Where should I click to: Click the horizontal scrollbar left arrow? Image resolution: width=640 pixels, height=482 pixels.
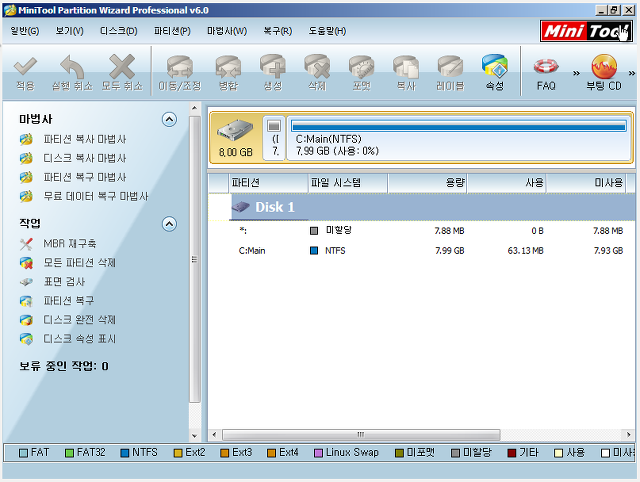pyautogui.click(x=214, y=435)
